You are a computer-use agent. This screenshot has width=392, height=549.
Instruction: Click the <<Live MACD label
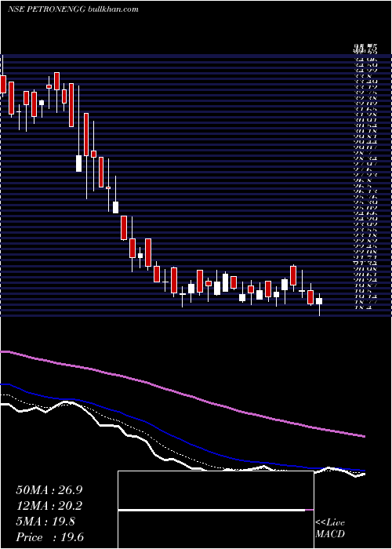pos(330,528)
